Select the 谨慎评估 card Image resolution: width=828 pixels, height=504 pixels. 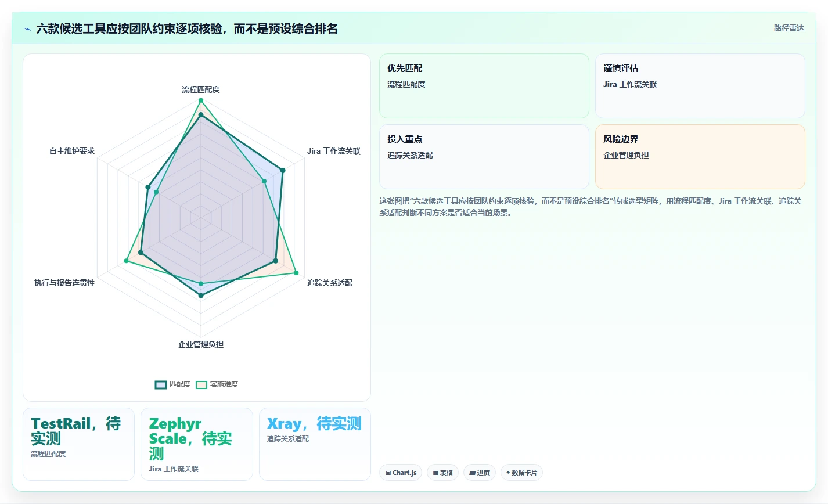click(x=700, y=86)
